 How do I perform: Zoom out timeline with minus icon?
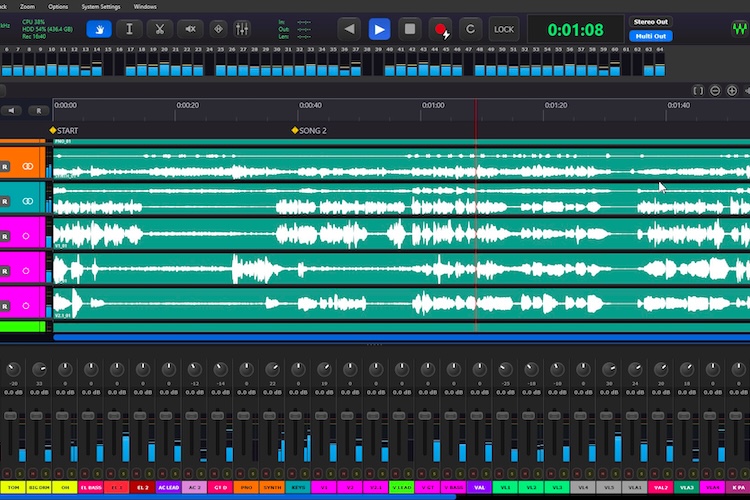tap(715, 90)
